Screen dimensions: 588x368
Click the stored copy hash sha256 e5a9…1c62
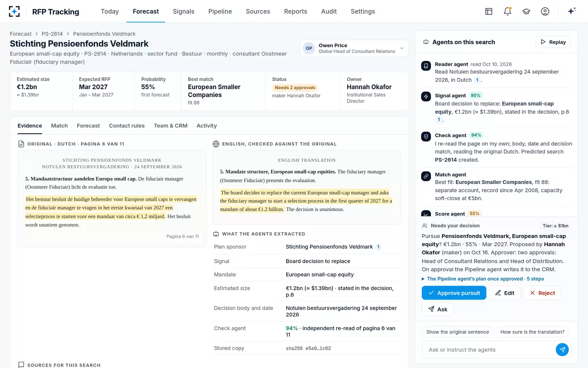coord(308,348)
